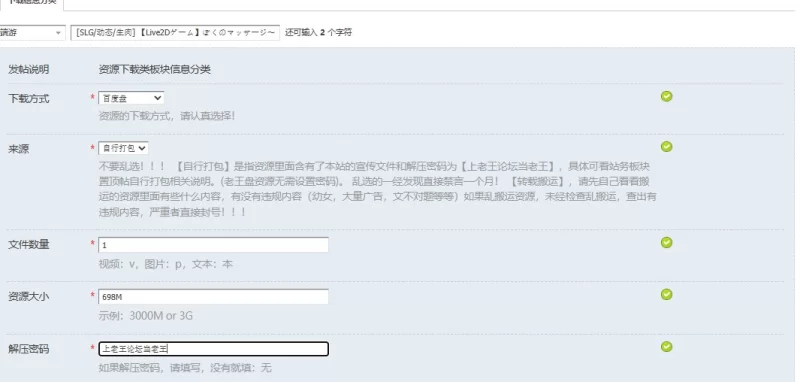Click green checkmark in 下载方式 row
The image size is (800, 382).
[x=666, y=96]
